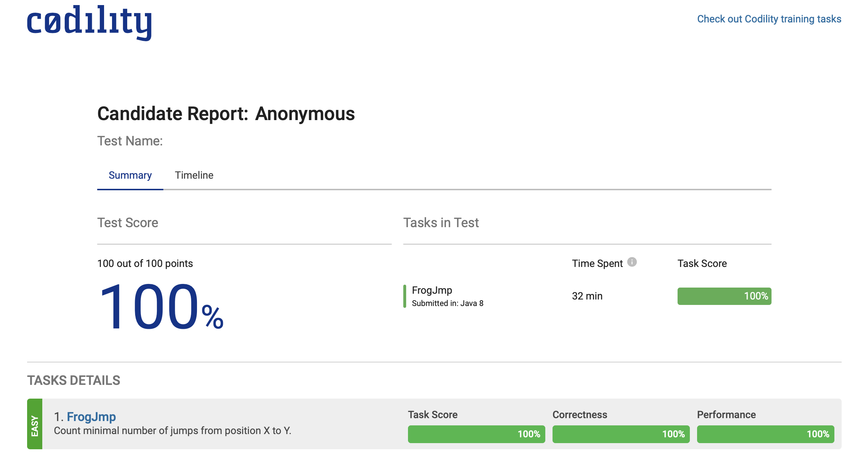This screenshot has height=463, width=868.
Task: Click the Codility logo
Action: tap(89, 22)
